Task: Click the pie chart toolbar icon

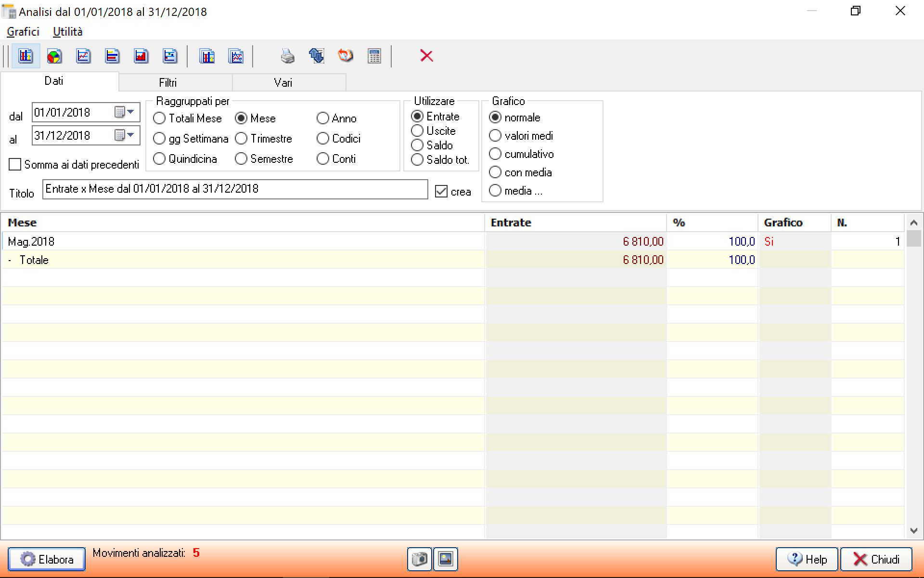Action: coord(54,56)
